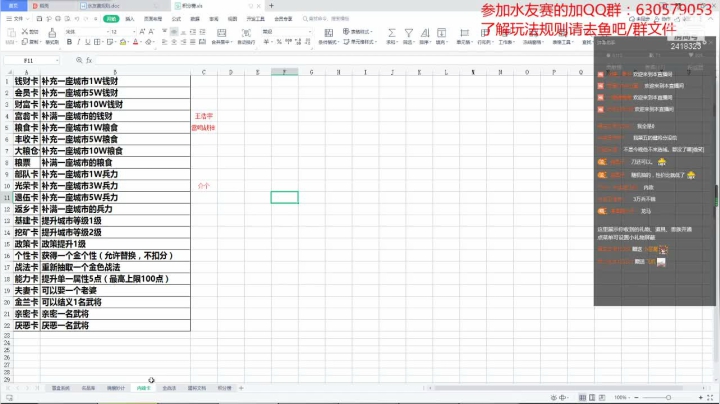The height and width of the screenshot is (404, 720).
Task: Open the font size 12 dropdown
Action: (134, 32)
